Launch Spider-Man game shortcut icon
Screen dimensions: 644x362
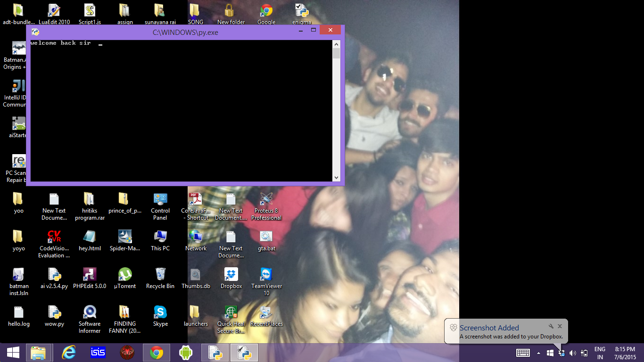(125, 240)
